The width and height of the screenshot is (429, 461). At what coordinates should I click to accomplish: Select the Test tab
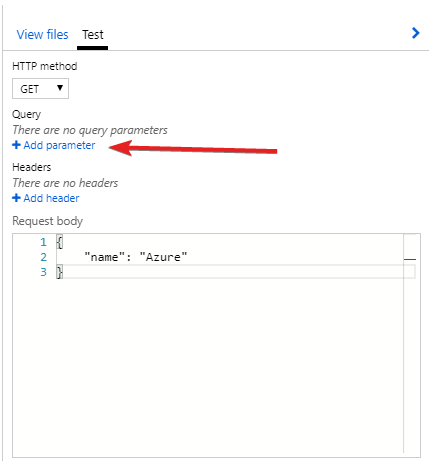pyautogui.click(x=93, y=34)
